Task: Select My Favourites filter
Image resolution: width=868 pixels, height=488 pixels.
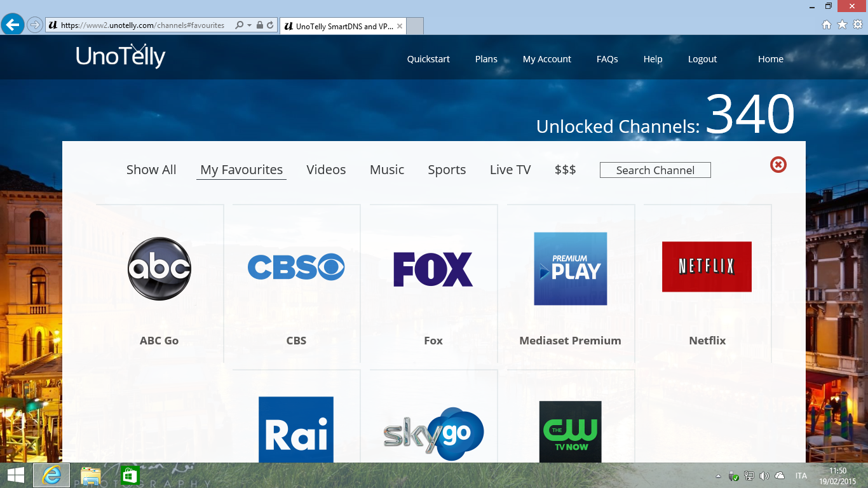Action: coord(241,170)
